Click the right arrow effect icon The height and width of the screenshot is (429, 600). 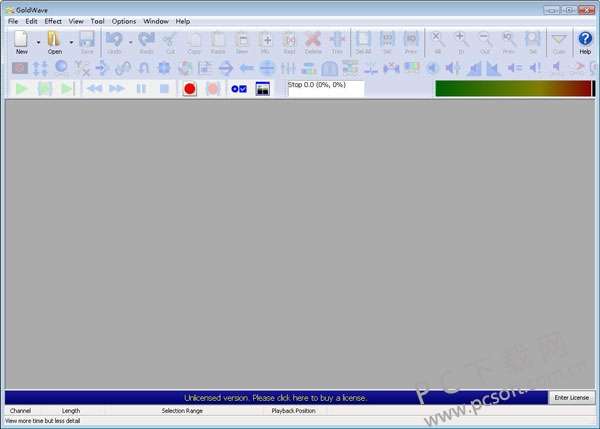(x=226, y=68)
